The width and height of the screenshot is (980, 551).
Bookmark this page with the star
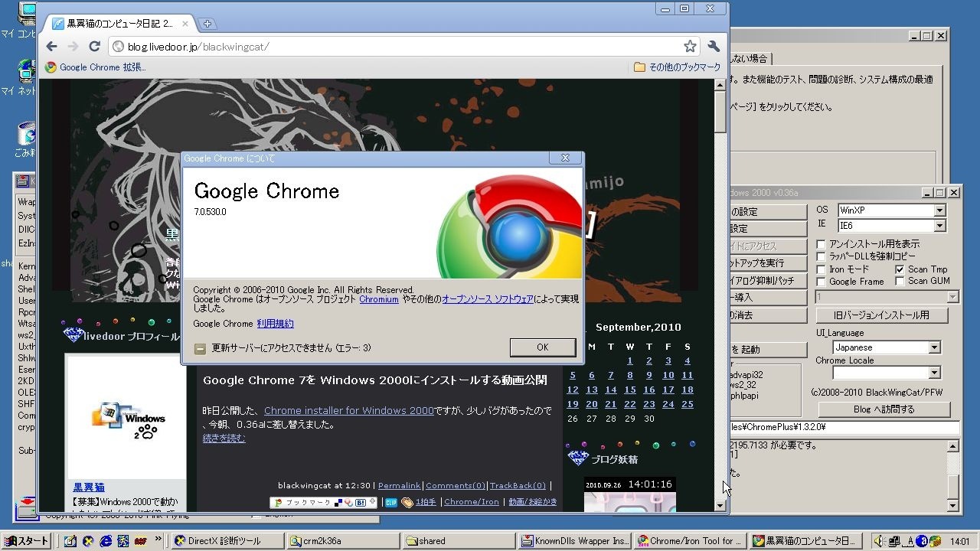(x=690, y=46)
